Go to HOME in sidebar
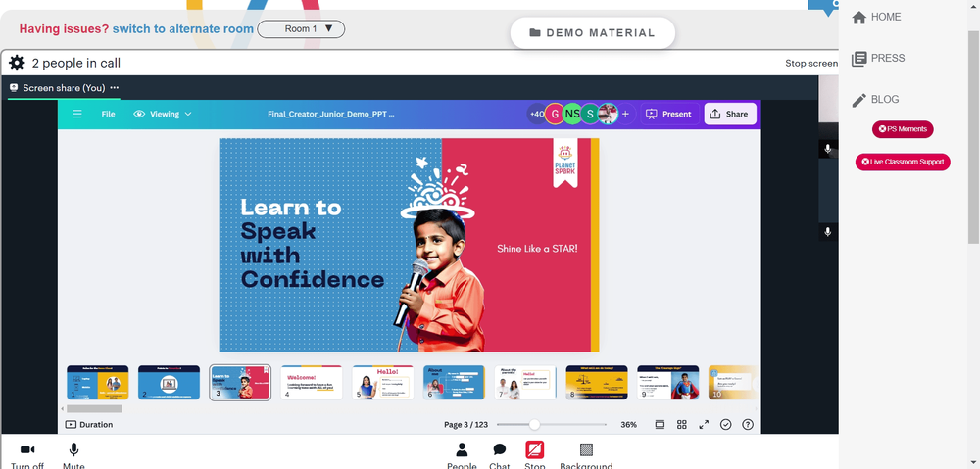Viewport: 980px width, 469px height. tap(877, 17)
